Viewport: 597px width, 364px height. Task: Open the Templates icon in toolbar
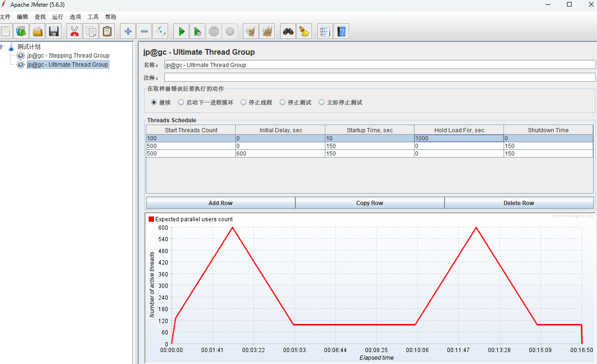click(21, 31)
